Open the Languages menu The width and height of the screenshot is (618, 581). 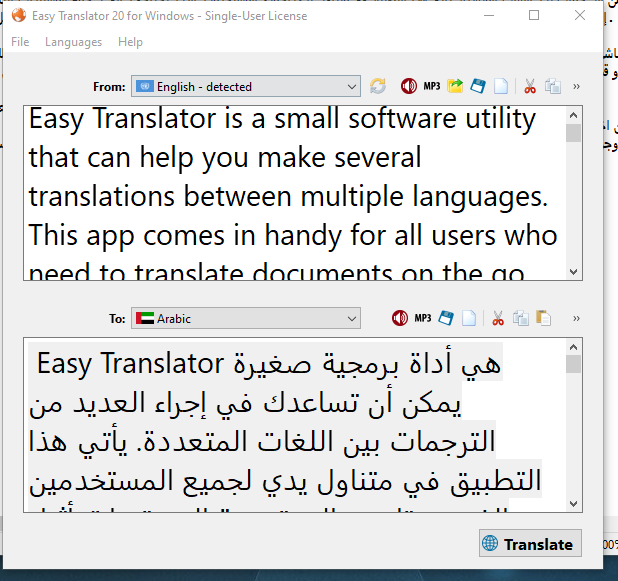74,42
